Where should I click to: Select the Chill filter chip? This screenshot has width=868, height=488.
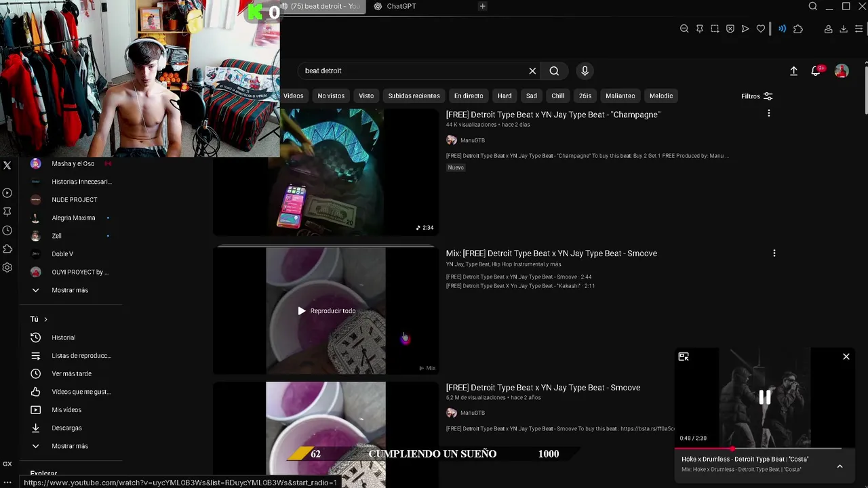[x=558, y=96]
